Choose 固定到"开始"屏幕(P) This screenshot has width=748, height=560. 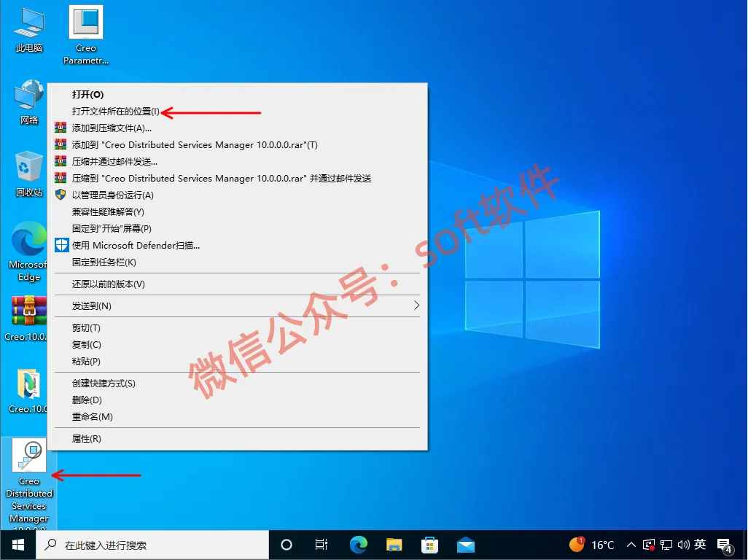(238, 228)
